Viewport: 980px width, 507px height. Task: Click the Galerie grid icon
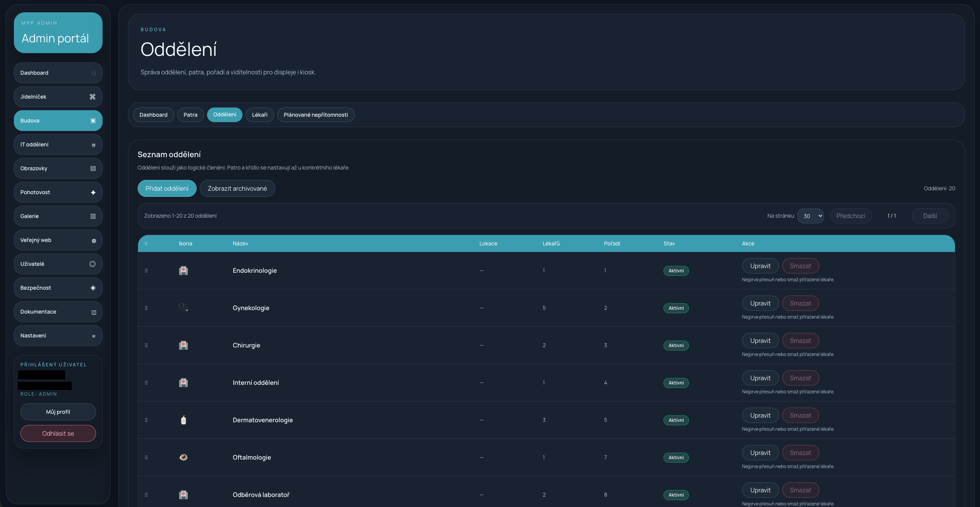pyautogui.click(x=93, y=216)
